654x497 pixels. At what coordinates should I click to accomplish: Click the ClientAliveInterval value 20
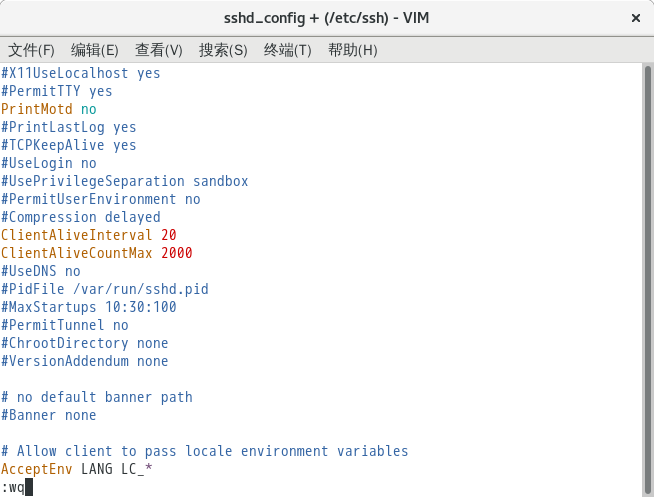coord(168,235)
